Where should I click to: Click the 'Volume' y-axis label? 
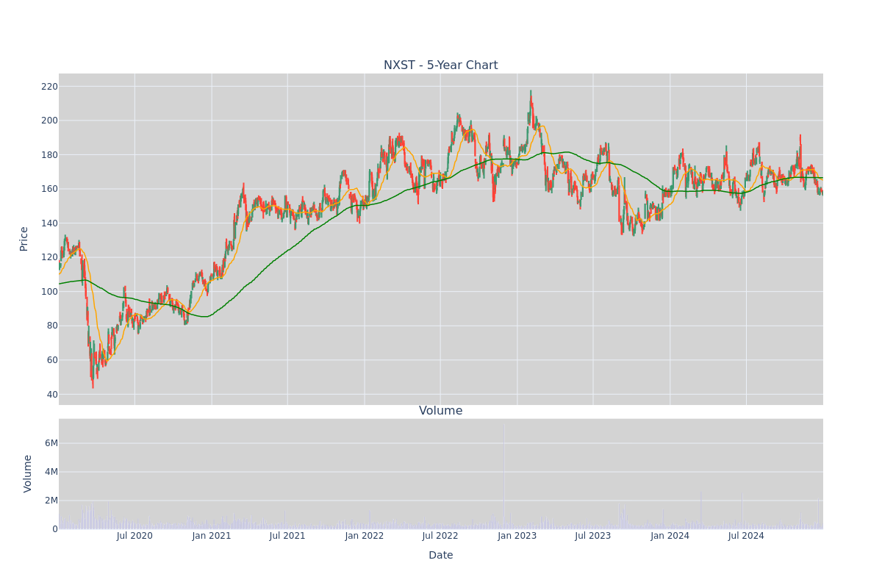click(28, 473)
